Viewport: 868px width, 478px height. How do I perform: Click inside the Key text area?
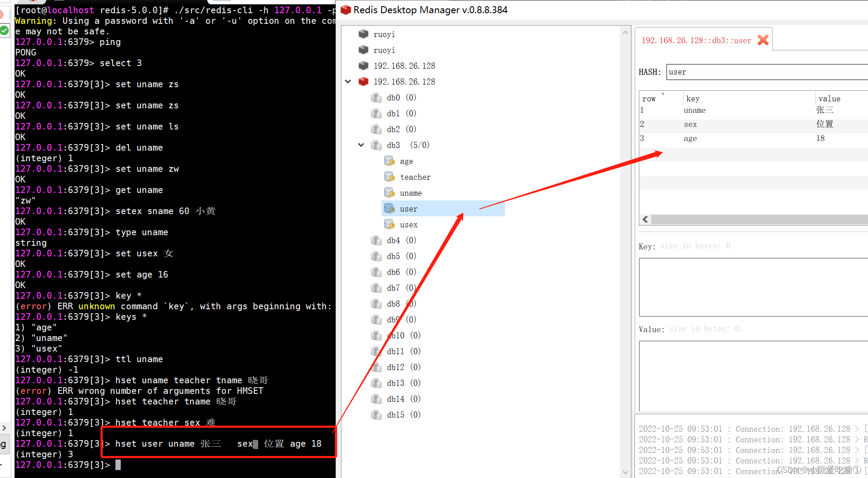click(x=753, y=287)
